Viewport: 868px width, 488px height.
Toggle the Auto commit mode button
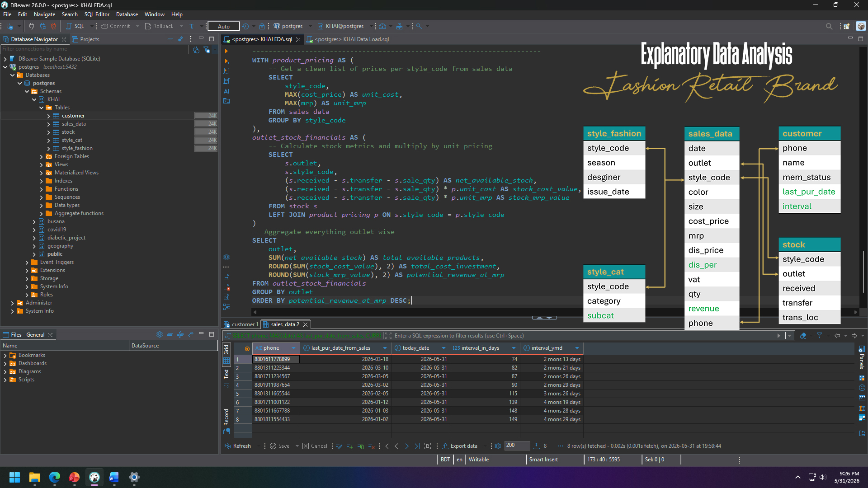[224, 26]
